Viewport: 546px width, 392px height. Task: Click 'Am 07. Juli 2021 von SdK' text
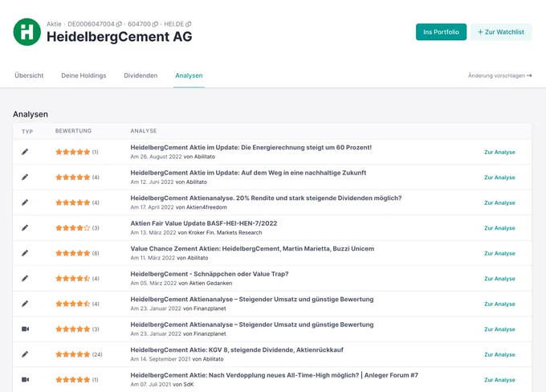click(162, 385)
